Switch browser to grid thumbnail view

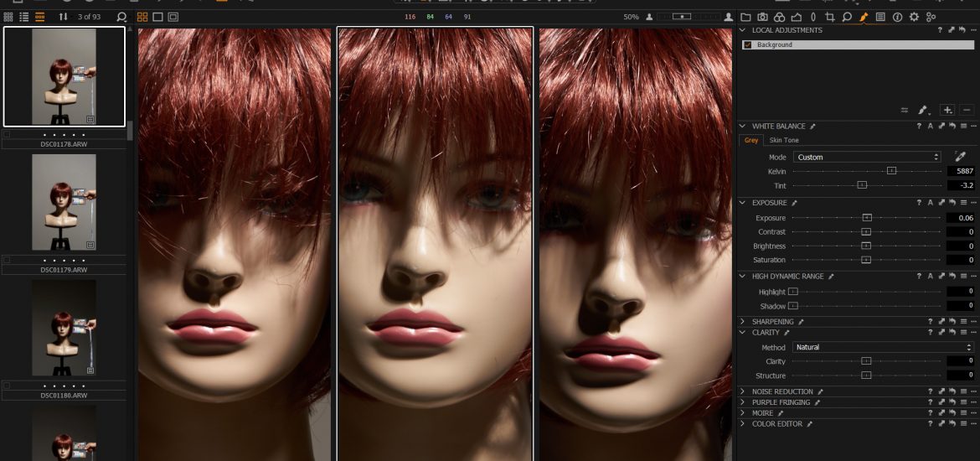point(8,17)
